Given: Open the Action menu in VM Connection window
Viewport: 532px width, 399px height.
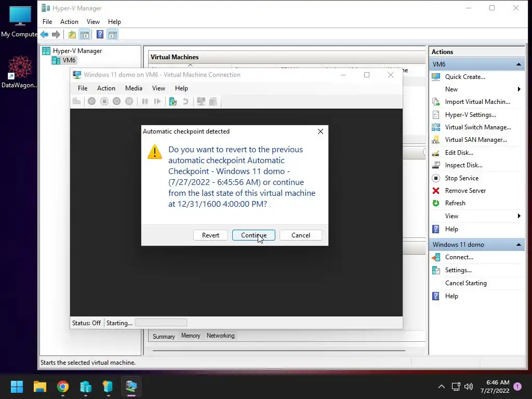Looking at the screenshot, I should (106, 88).
